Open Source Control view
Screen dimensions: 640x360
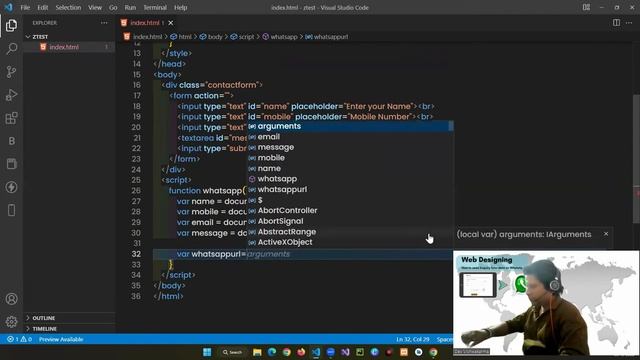tap(11, 72)
